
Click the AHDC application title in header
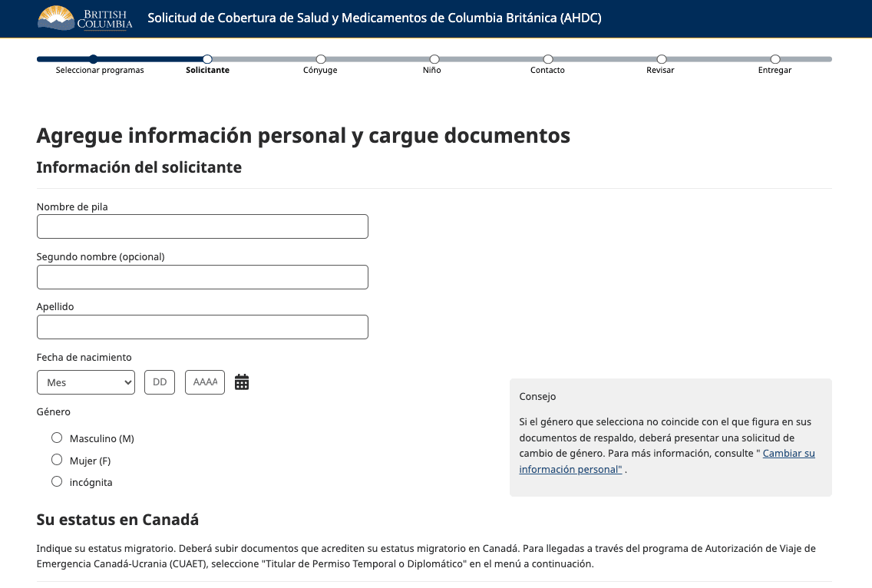(375, 18)
